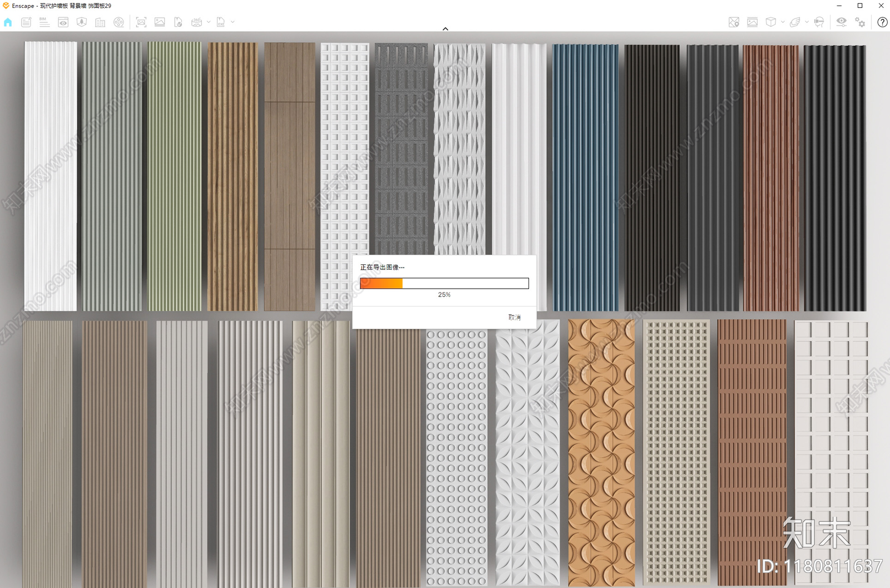
Task: Click the EXE standalone export icon
Action: [x=221, y=22]
